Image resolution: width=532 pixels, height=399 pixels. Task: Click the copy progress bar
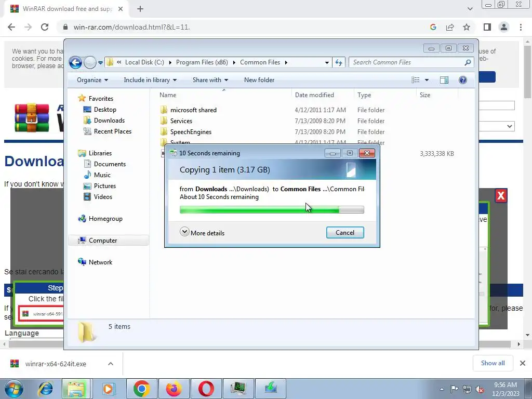click(272, 210)
